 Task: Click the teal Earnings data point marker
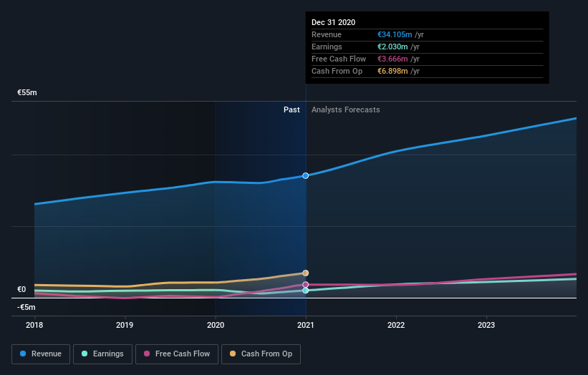pyautogui.click(x=306, y=291)
